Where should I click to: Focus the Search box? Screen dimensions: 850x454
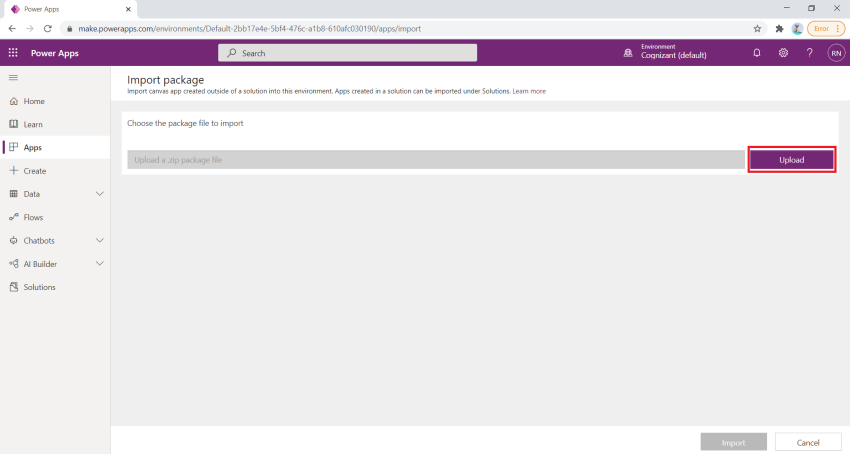click(347, 53)
